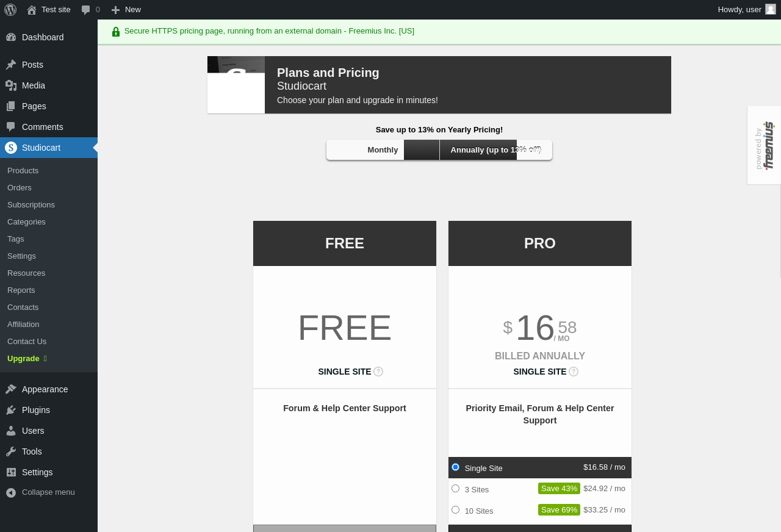This screenshot has height=532, width=781.
Task: Click the Plans and Pricing heading
Action: coord(328,73)
